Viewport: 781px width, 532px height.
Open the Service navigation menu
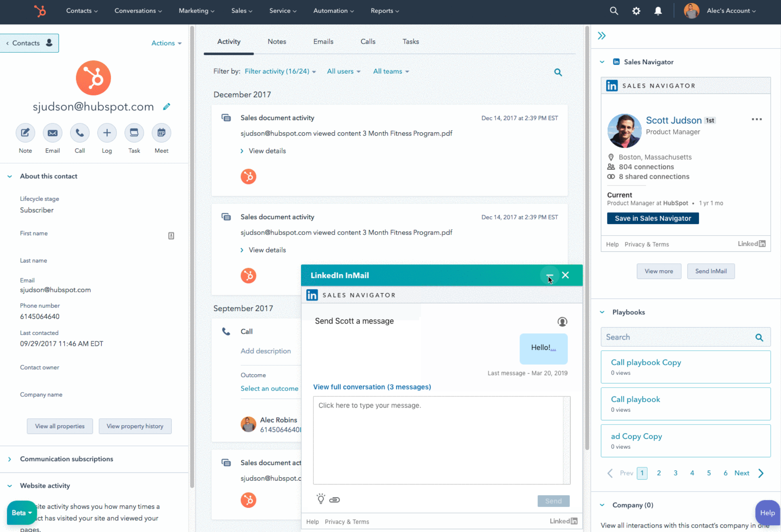283,11
